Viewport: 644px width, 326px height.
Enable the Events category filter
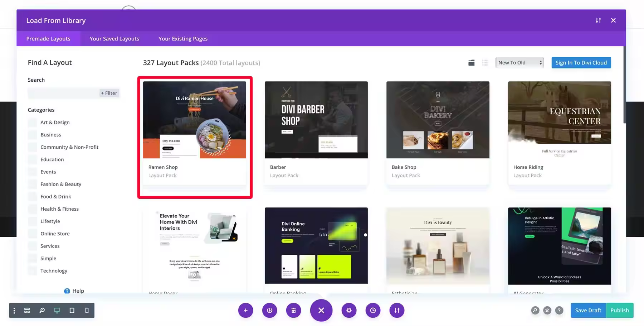[x=33, y=172]
